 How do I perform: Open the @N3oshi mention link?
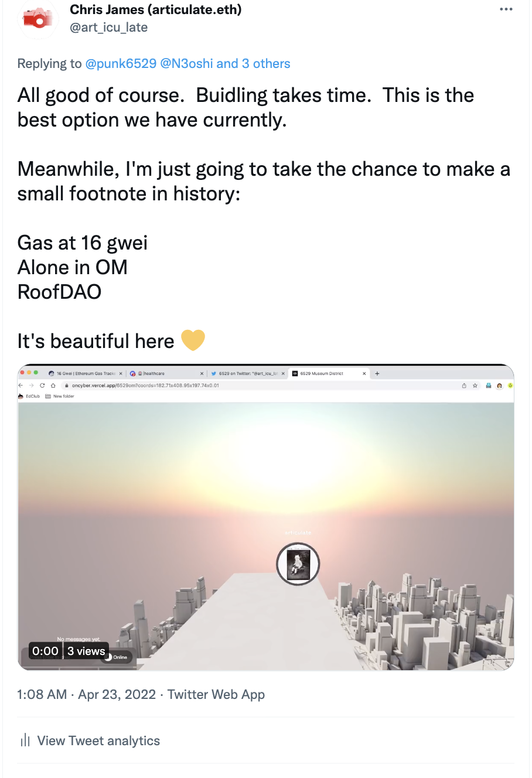pos(186,64)
